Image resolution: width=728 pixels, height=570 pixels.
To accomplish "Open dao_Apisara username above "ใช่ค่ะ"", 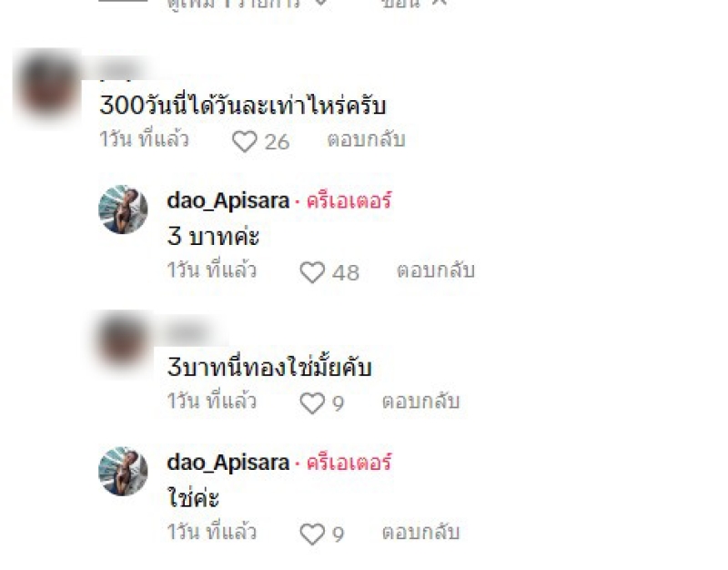I will tap(228, 463).
